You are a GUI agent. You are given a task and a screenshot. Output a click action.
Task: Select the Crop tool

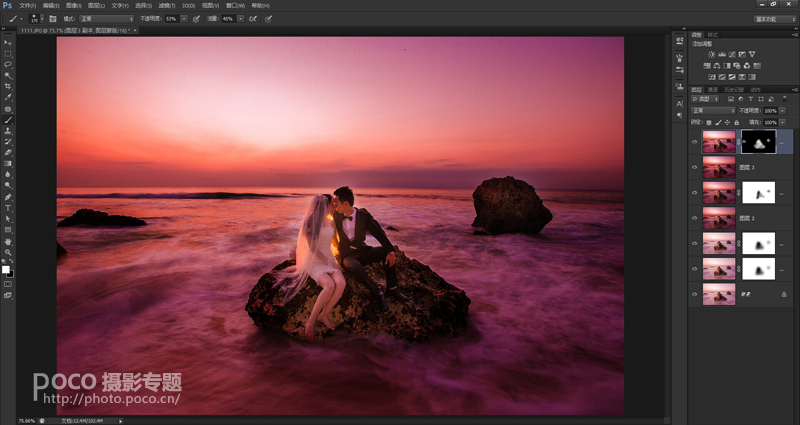(8, 87)
